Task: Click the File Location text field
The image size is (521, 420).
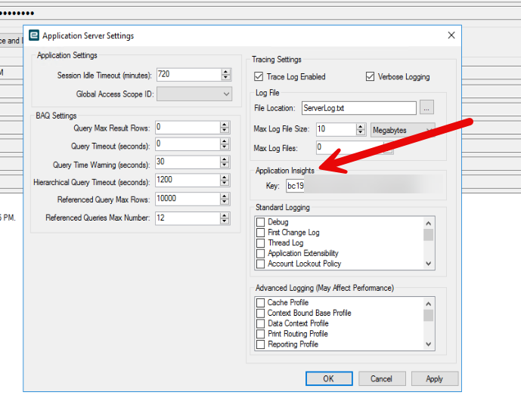Action: (359, 108)
